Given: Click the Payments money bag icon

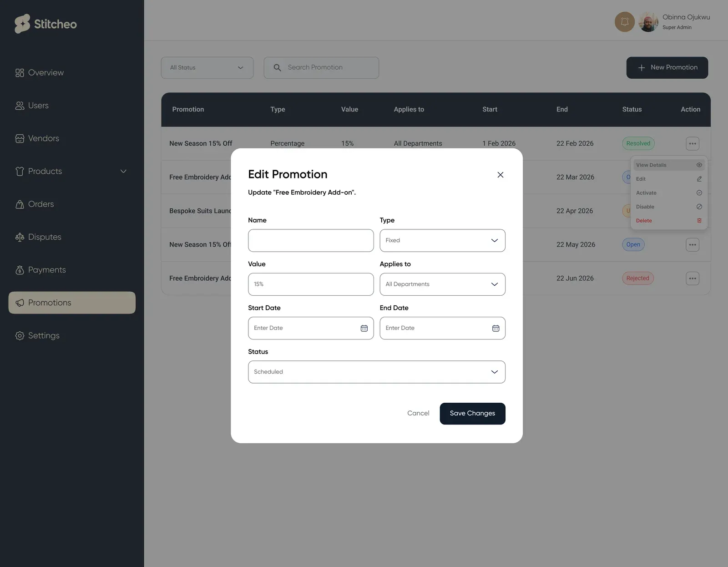Looking at the screenshot, I should click(20, 270).
